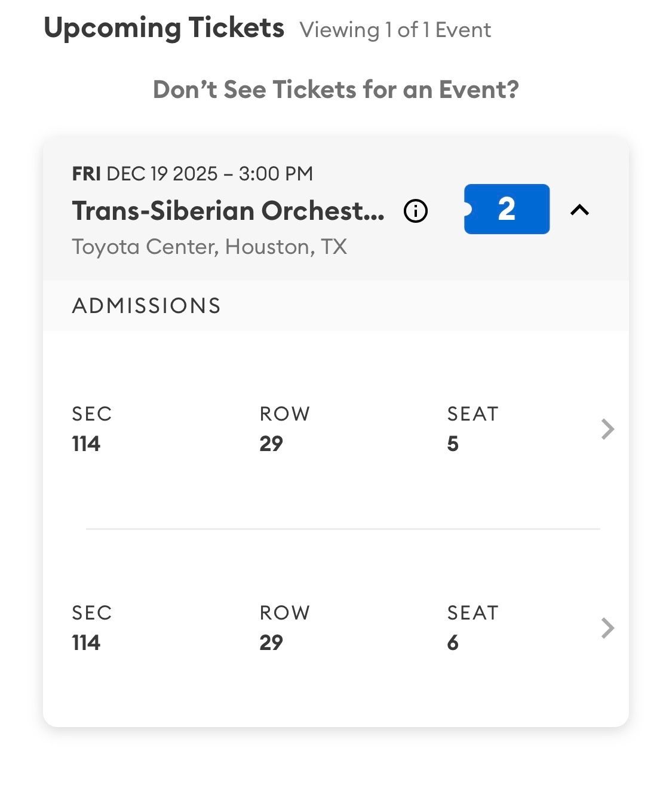Click the ADMISSIONS section label
Screen dimensions: 672x791
(x=146, y=305)
